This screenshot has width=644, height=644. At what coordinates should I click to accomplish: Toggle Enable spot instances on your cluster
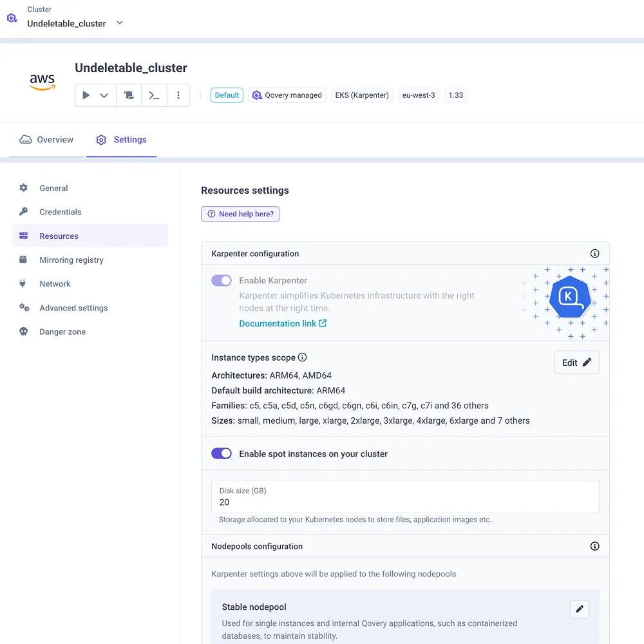point(222,453)
